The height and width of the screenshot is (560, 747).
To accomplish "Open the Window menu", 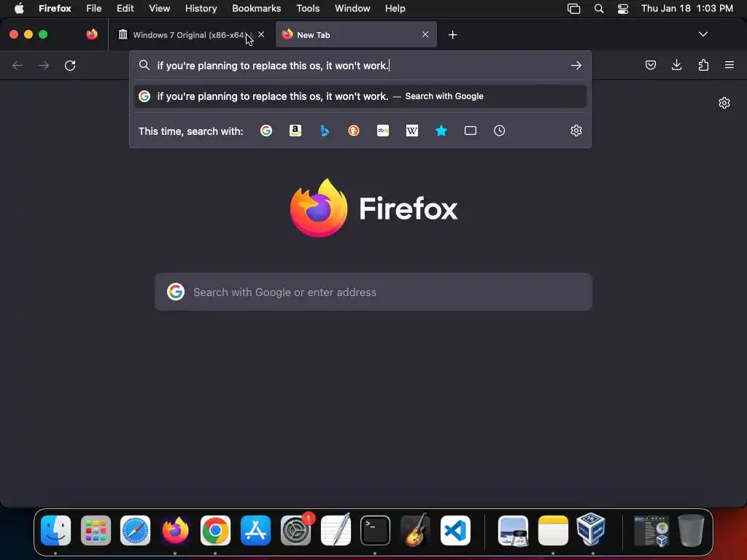I will click(x=352, y=8).
